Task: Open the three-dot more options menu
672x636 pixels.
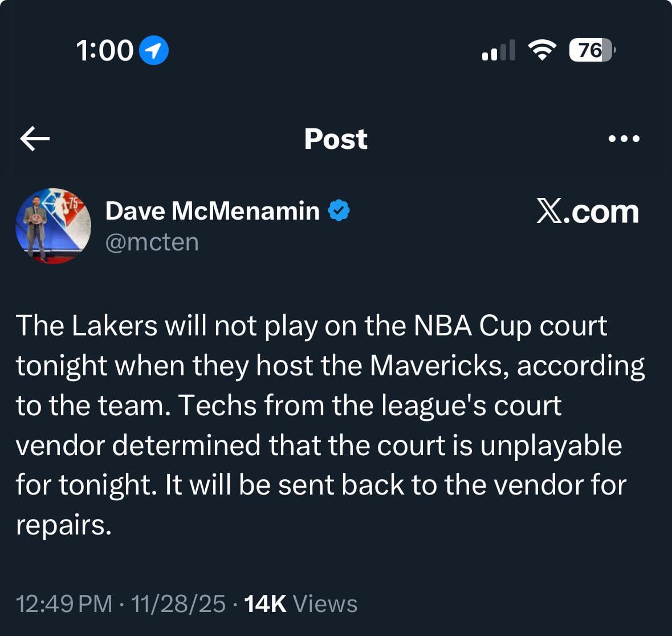Action: tap(624, 139)
